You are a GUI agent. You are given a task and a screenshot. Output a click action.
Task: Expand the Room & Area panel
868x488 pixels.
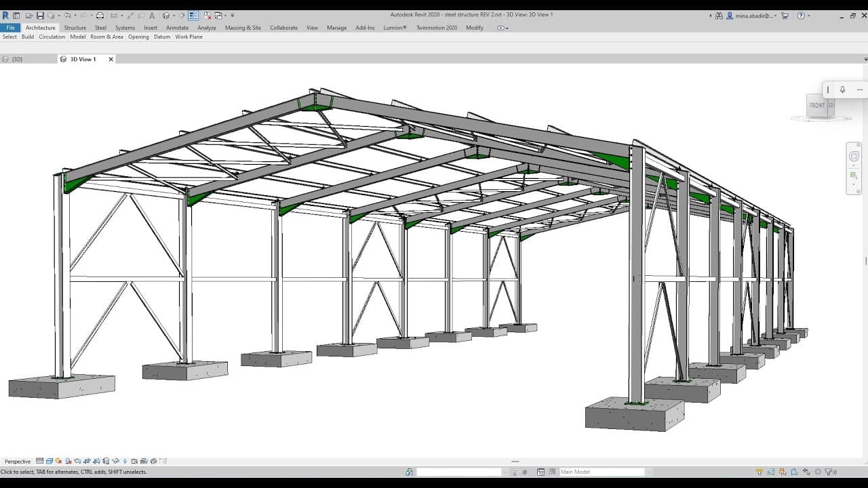coord(106,37)
